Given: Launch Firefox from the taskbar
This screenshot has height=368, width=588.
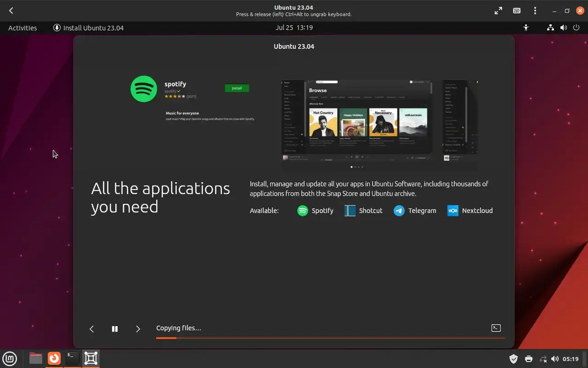Looking at the screenshot, I should click(x=54, y=358).
